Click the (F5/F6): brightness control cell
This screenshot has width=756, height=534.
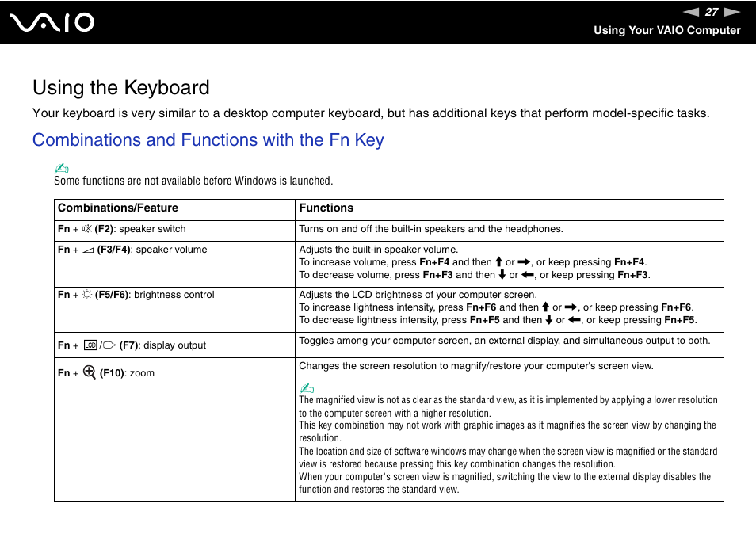(174, 310)
